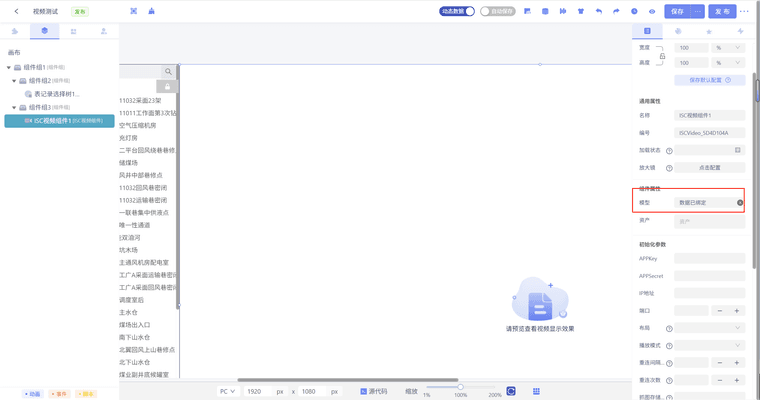Viewport: 760px width, 400px height.
Task: Click the lock icon above canvas list
Action: (167, 86)
